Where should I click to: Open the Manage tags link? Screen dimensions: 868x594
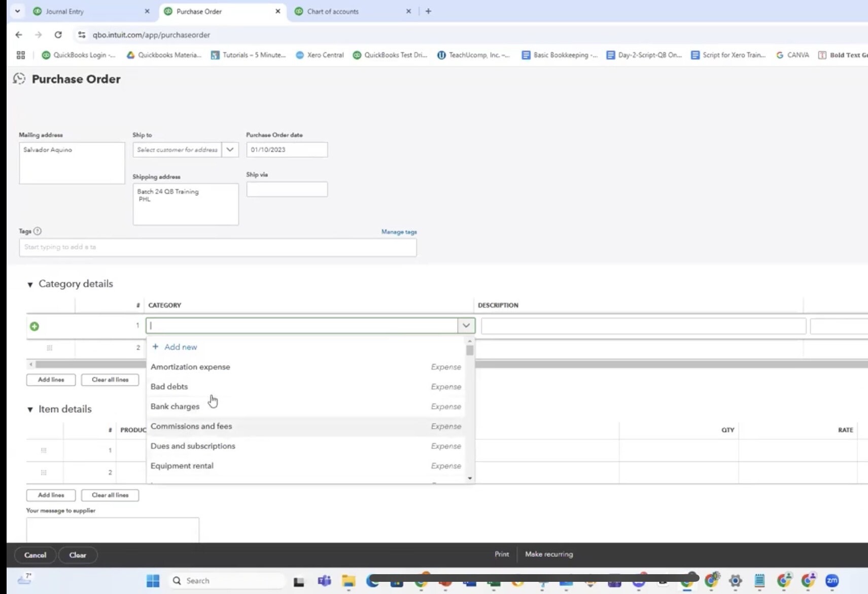click(399, 232)
